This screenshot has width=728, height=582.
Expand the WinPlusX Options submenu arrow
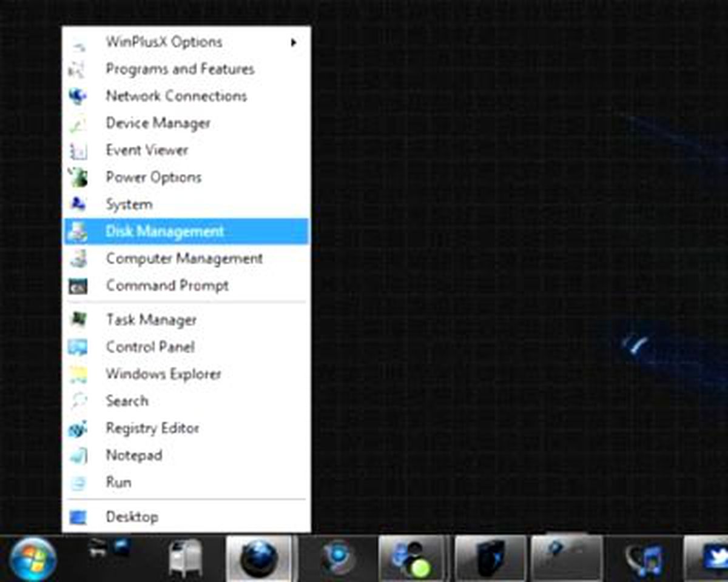[294, 42]
